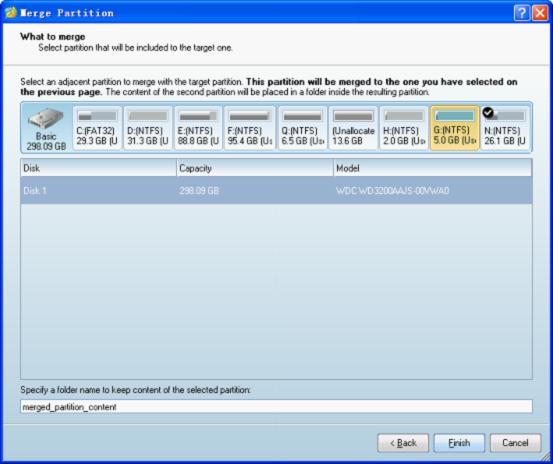The width and height of the screenshot is (553, 464).
Task: Select the D: NTFS 31.3 GB partition
Action: point(148,128)
